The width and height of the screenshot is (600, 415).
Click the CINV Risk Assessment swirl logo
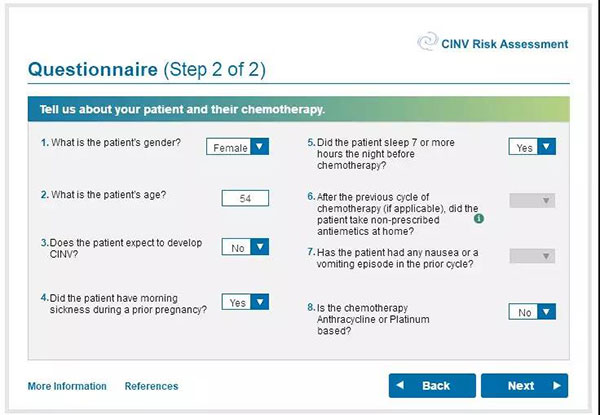pos(427,41)
